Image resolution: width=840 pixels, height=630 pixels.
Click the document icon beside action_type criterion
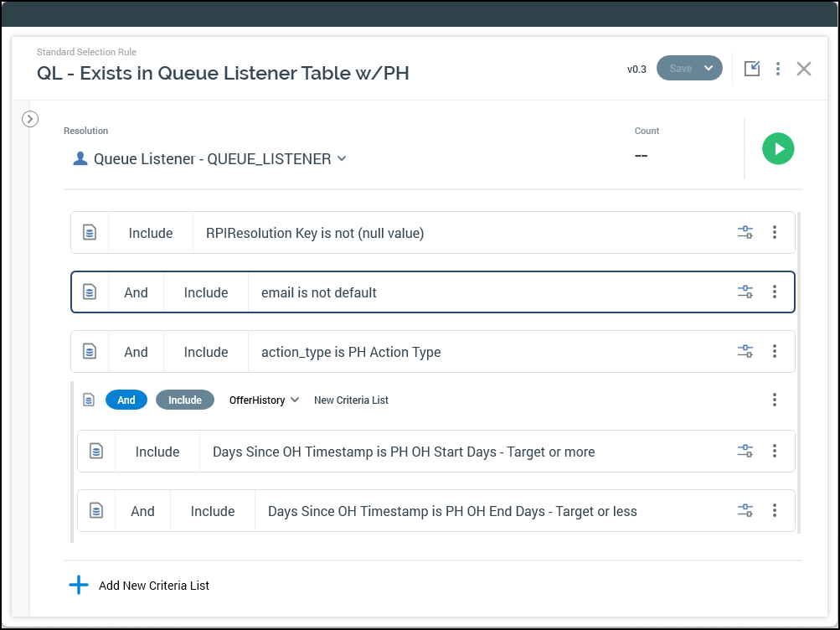[x=90, y=351]
